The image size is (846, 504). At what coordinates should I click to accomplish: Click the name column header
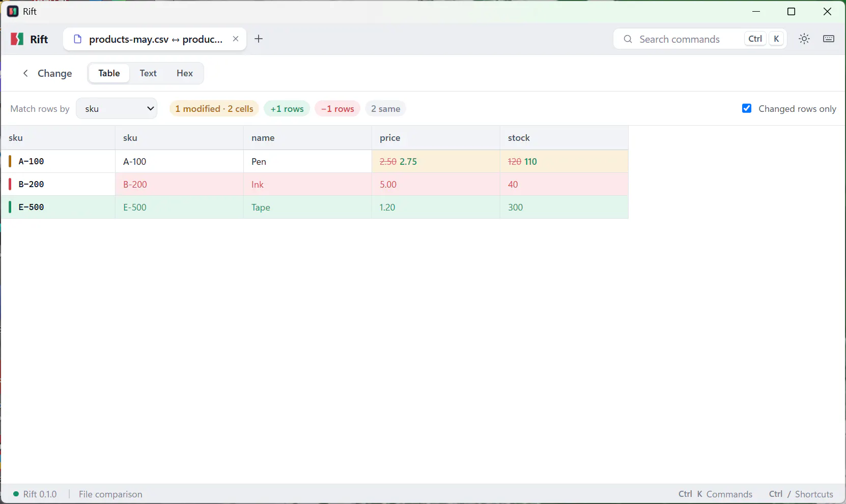(x=307, y=138)
